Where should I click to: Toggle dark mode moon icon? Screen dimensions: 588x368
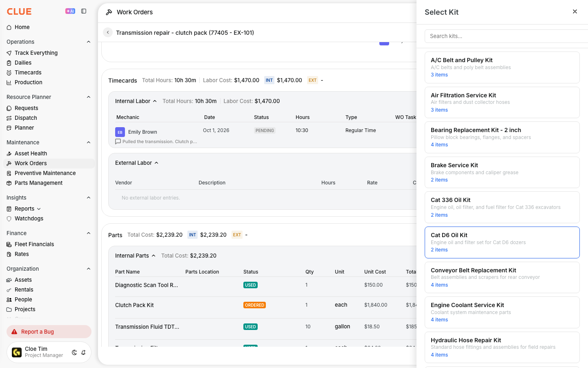(74, 352)
